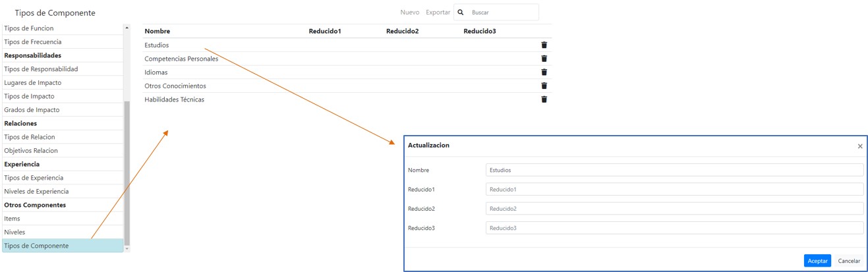Delete Otros Conocimientos via trash icon

544,86
